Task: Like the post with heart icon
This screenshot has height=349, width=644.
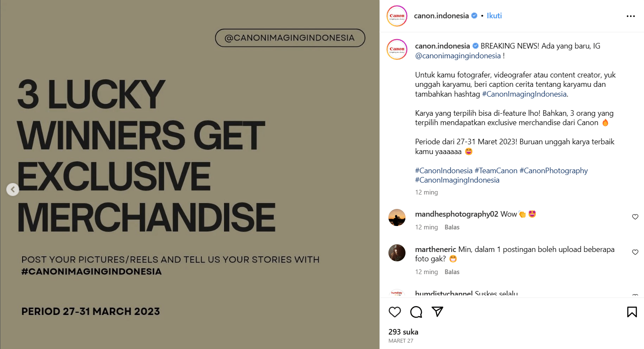Action: pyautogui.click(x=395, y=312)
